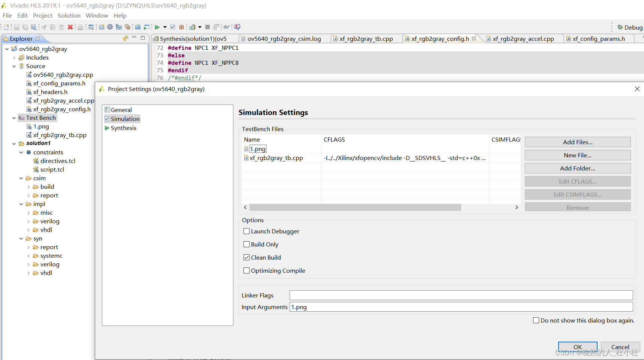The image size is (644, 360).
Task: Click the Run C/RTL Cosimulation check icon
Action: pos(173,27)
